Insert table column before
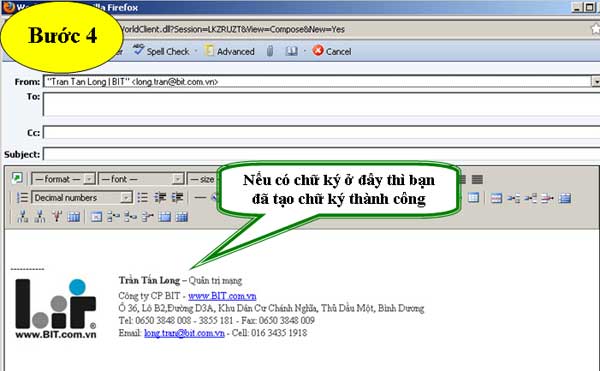600x371 pixels. pyautogui.click(x=23, y=217)
